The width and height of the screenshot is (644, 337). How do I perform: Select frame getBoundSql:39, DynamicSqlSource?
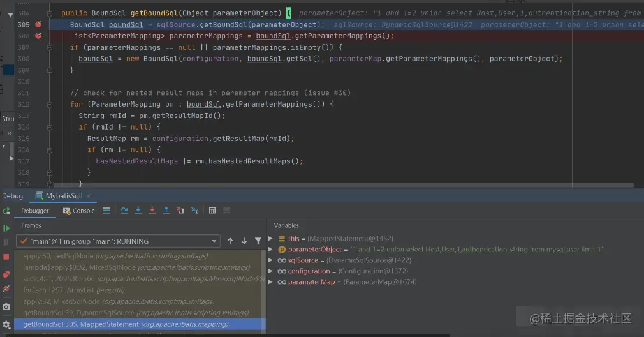[138, 313]
